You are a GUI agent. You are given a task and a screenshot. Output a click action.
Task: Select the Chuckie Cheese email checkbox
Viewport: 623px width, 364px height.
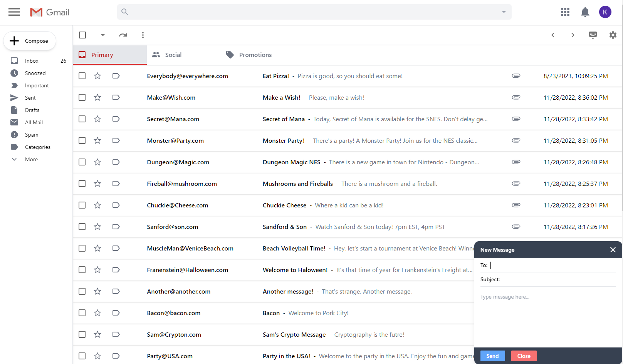82,205
